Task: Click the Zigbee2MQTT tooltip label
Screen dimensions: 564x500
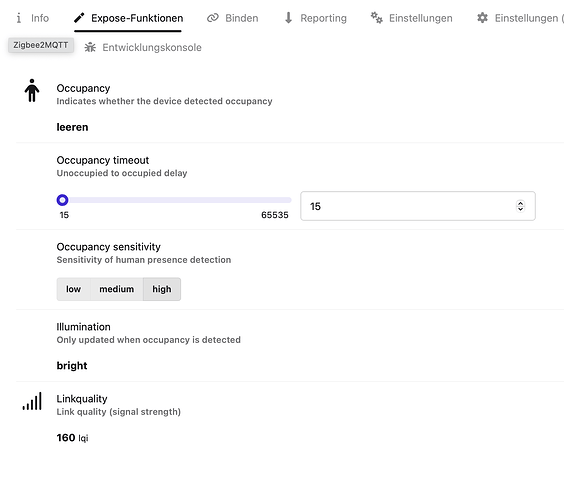Action: pyautogui.click(x=41, y=45)
